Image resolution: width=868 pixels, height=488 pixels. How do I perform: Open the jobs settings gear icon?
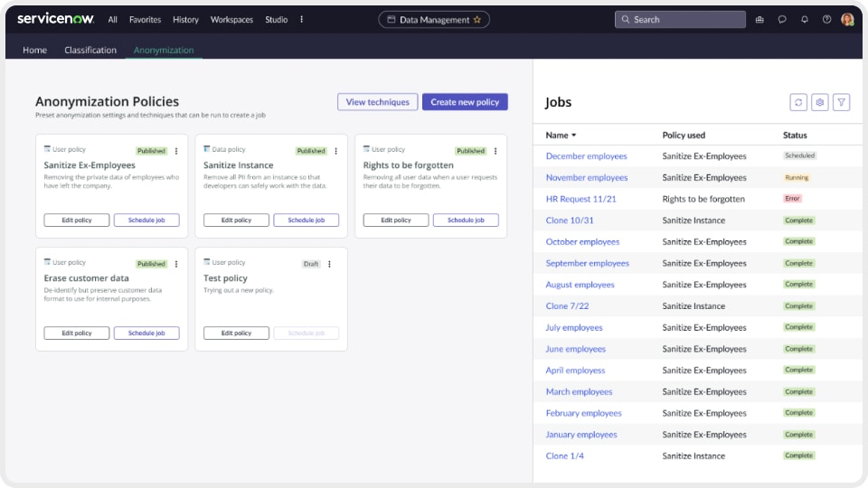point(820,103)
